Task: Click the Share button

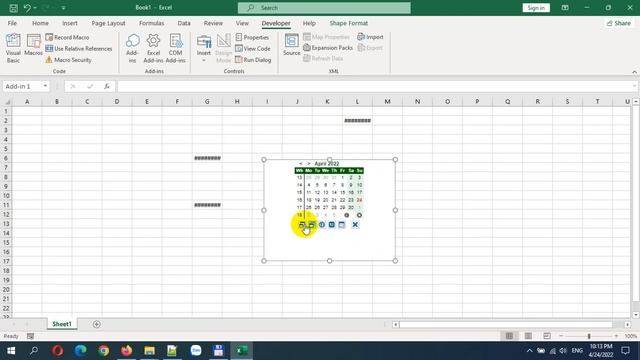Action: 619,23
